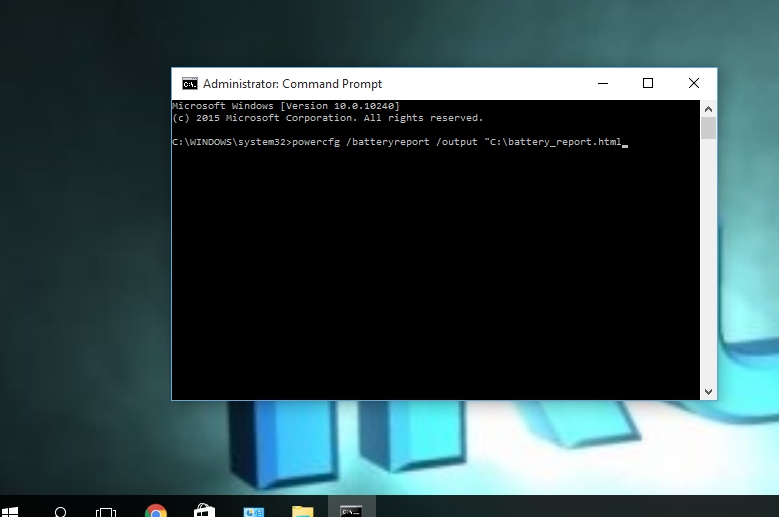Open File Explorer from the taskbar
This screenshot has height=517, width=779.
click(x=303, y=511)
